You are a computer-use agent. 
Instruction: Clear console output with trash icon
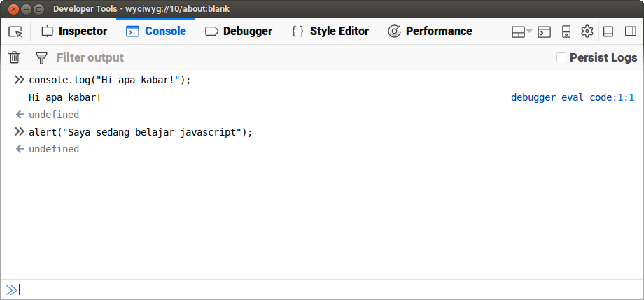pyautogui.click(x=15, y=57)
